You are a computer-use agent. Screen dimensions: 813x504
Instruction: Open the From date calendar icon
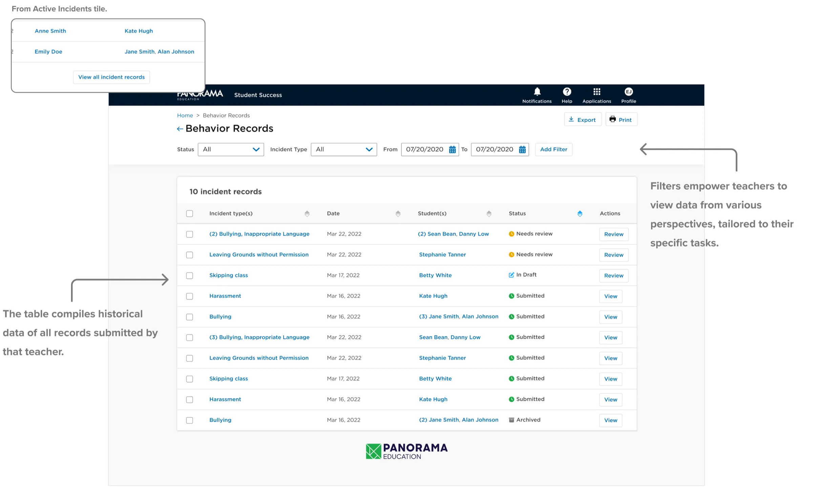click(452, 149)
